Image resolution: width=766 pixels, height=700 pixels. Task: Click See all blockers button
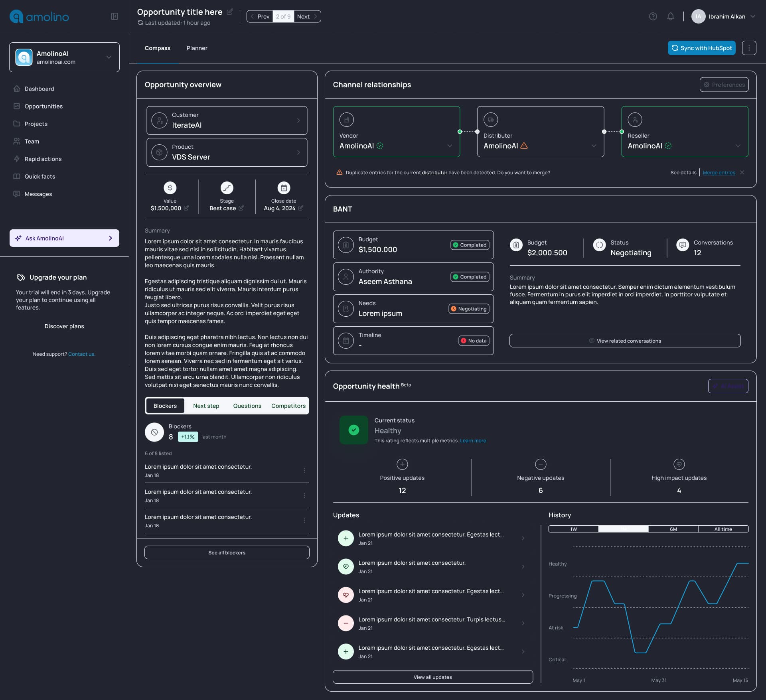(x=227, y=552)
